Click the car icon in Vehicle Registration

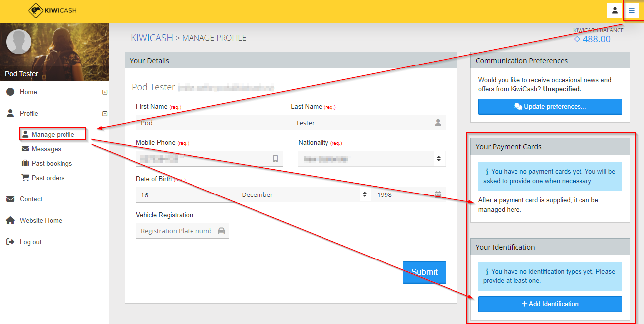click(x=221, y=231)
